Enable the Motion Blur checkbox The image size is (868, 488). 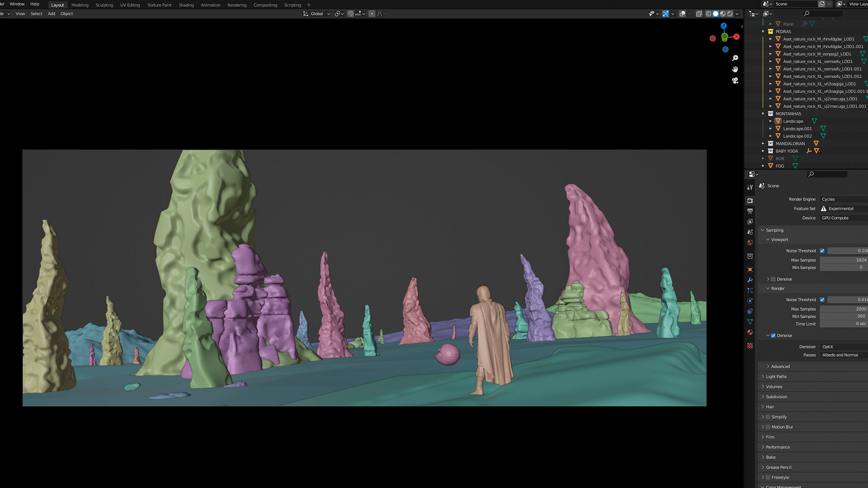768,427
